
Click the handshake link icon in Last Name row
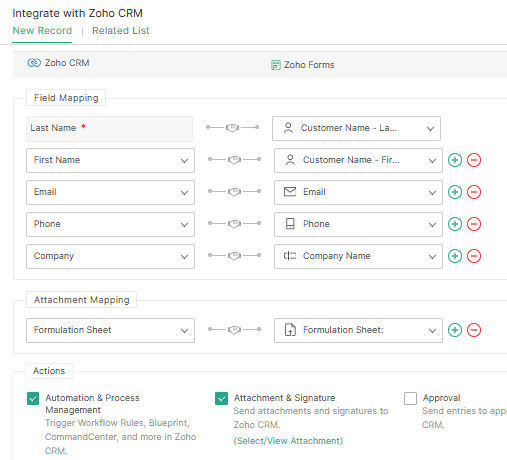coord(232,128)
